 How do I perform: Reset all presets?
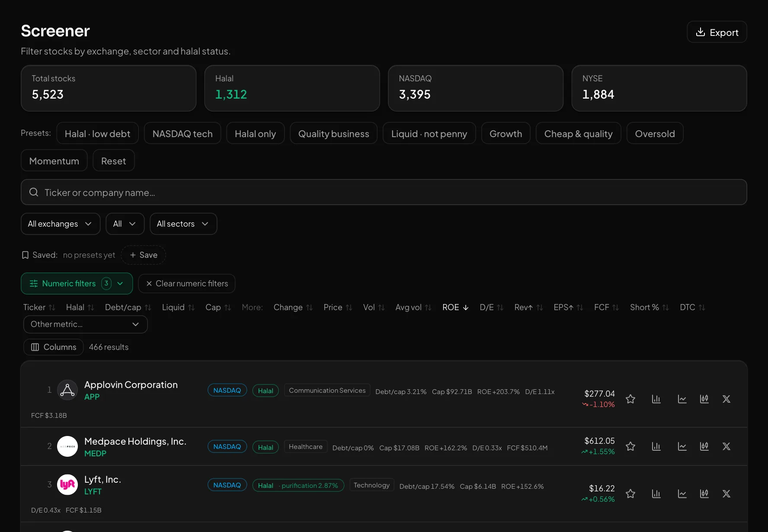(114, 160)
